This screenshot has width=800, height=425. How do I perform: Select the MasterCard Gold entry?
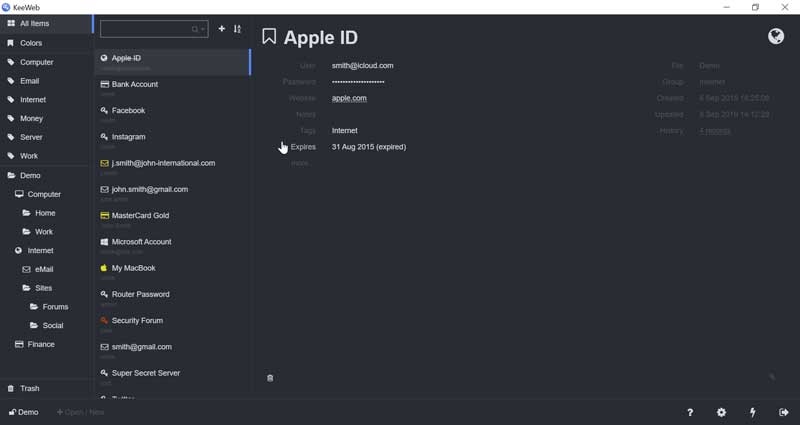pyautogui.click(x=140, y=215)
